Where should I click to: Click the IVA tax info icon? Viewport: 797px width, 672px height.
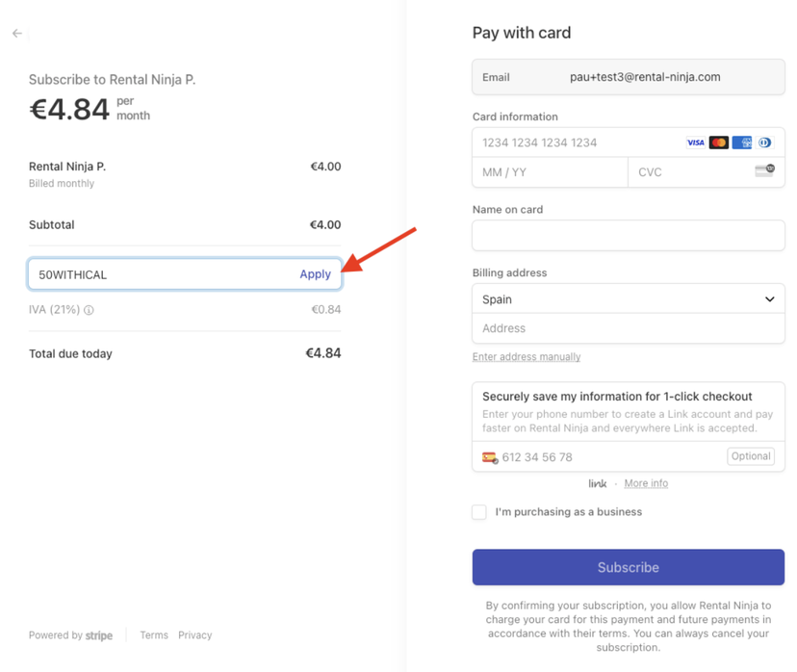coord(89,310)
